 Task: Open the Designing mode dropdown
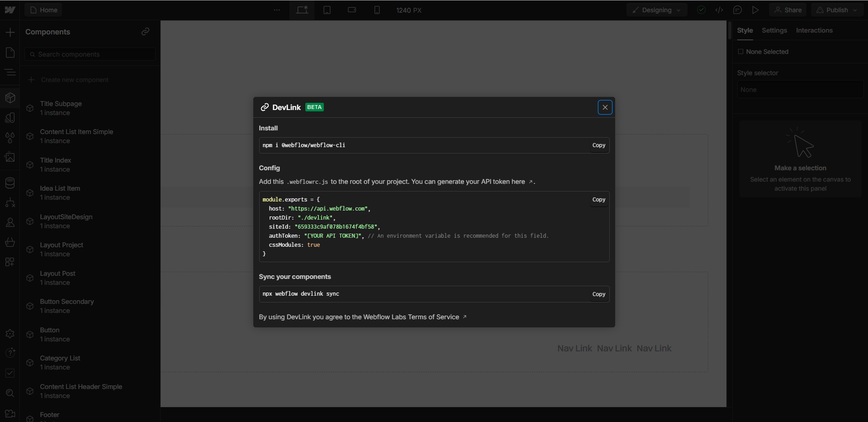(x=656, y=10)
